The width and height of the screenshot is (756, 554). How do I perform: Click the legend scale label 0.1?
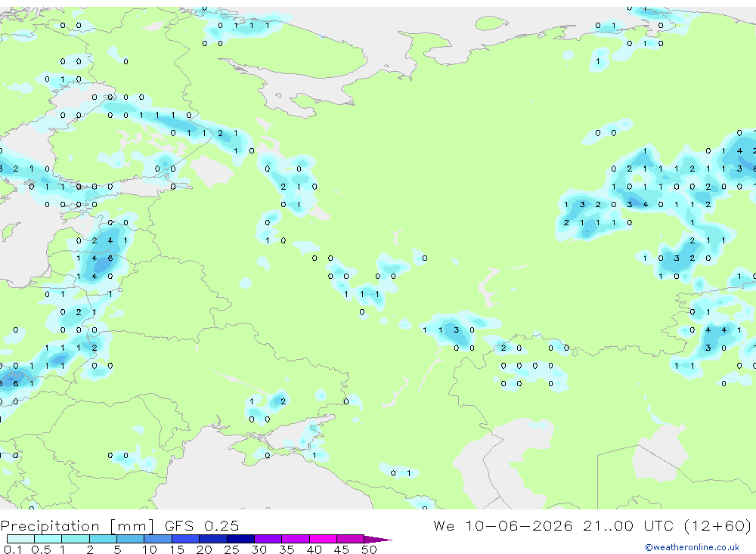(x=13, y=549)
